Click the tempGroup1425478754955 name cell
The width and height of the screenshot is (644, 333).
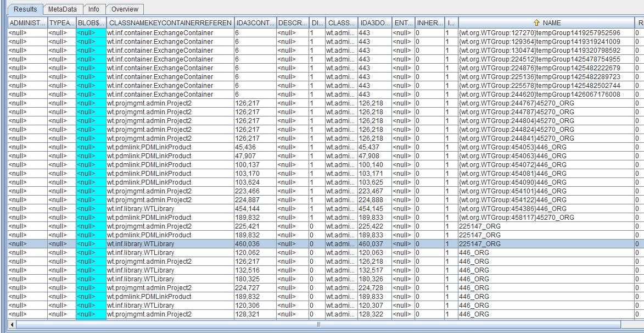click(x=546, y=59)
